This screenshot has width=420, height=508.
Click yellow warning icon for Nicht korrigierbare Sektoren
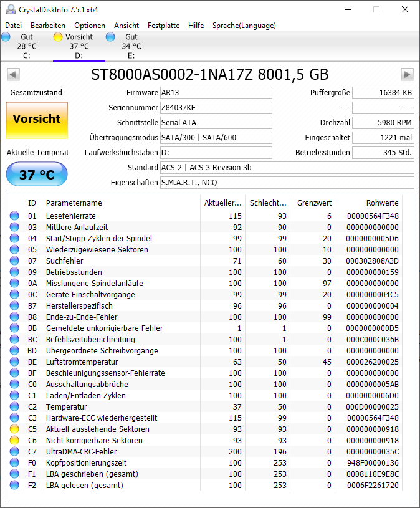click(x=14, y=440)
